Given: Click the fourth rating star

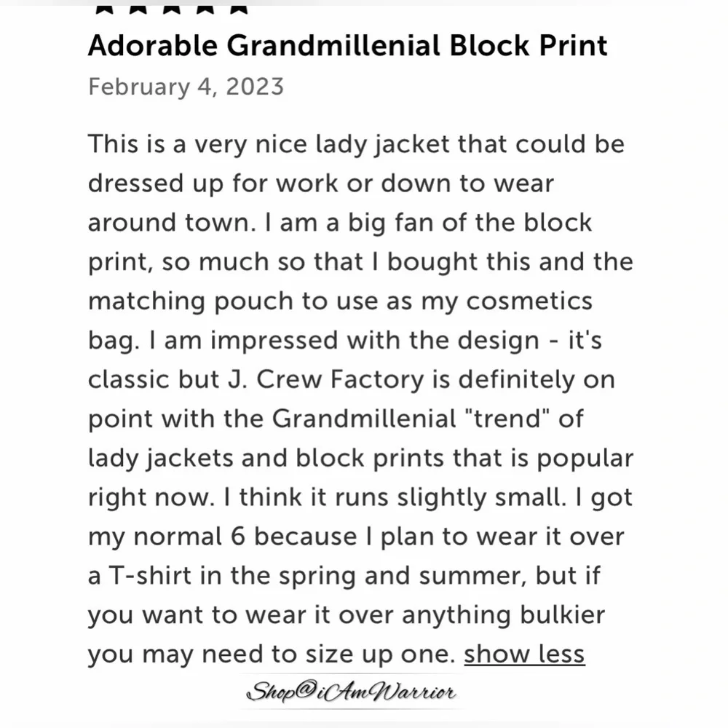Looking at the screenshot, I should click(x=205, y=8).
